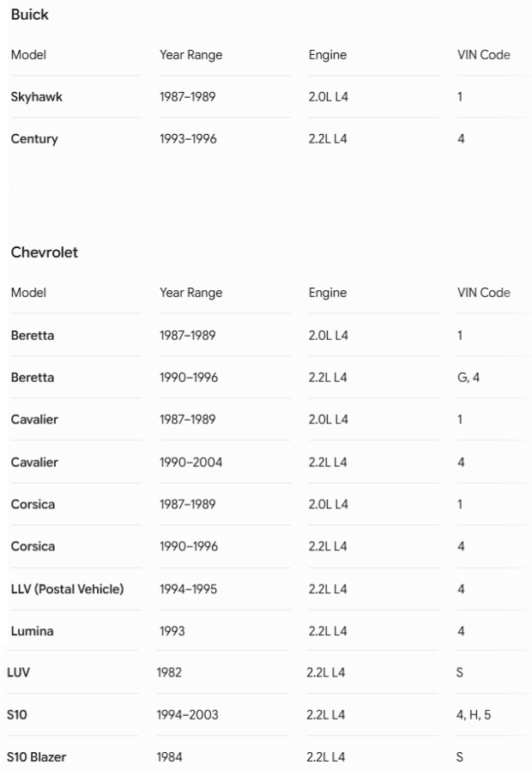Click the Buick section heading
The height and width of the screenshot is (771, 532).
[x=29, y=15]
